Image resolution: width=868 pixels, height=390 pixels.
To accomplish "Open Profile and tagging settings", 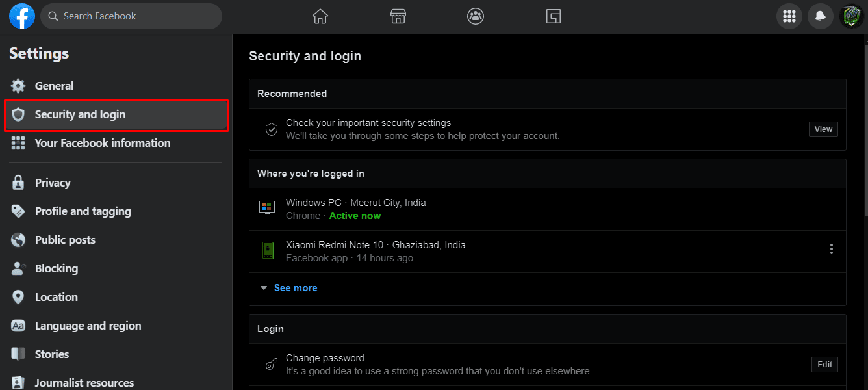I will tap(83, 211).
